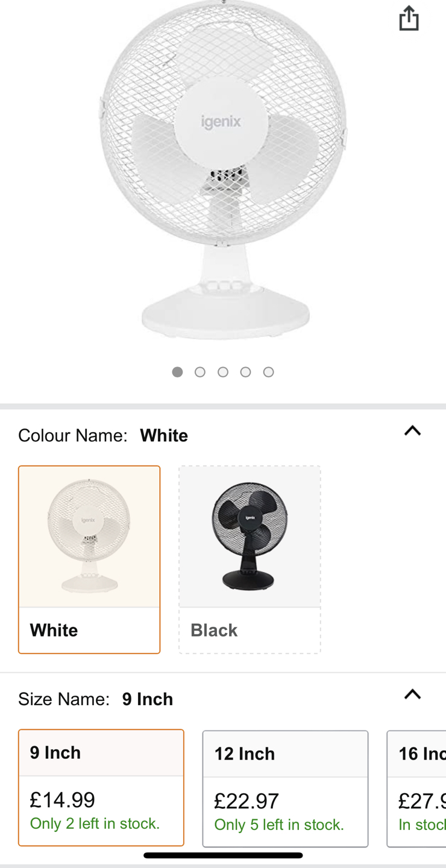Screen dimensions: 446x868
Task: Go to the fourth image dot
Action: tap(245, 372)
